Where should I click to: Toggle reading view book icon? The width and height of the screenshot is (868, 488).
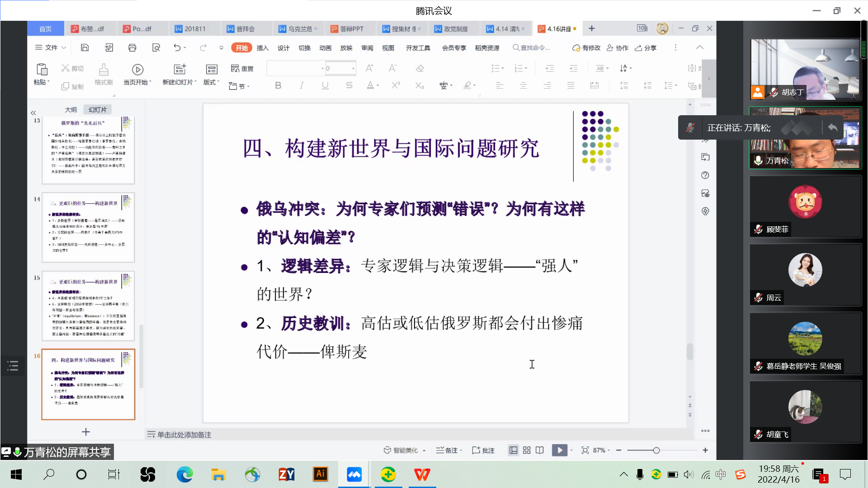click(x=540, y=450)
